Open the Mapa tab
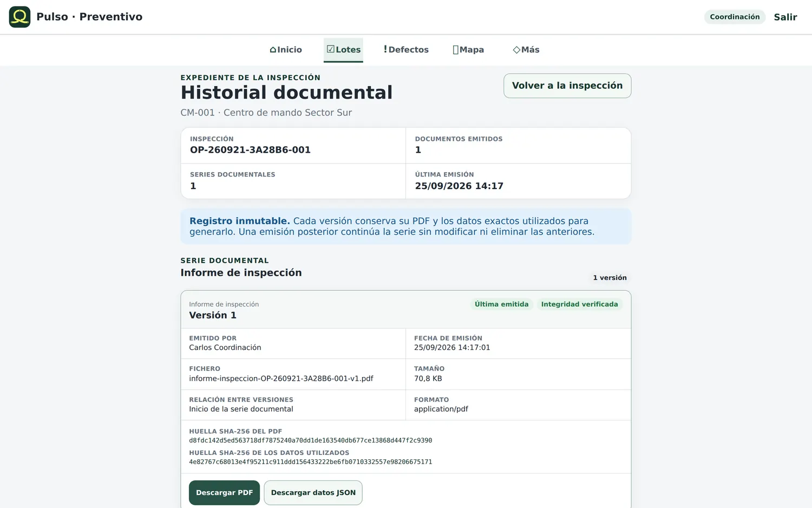 [x=468, y=50]
